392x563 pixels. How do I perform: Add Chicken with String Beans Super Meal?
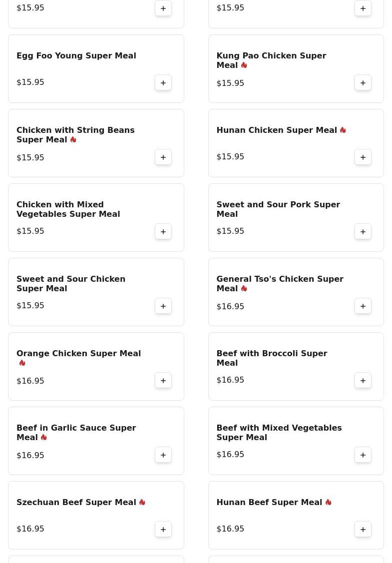[163, 157]
